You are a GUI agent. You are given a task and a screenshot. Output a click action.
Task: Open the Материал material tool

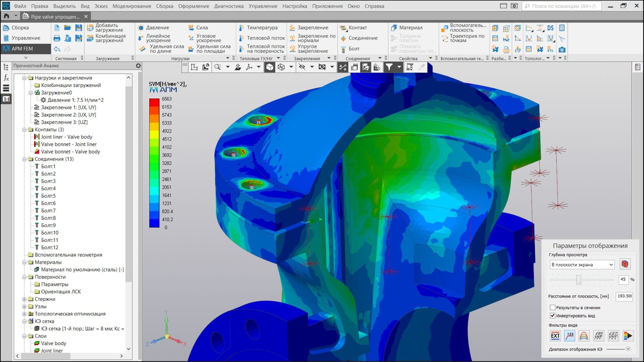click(406, 28)
